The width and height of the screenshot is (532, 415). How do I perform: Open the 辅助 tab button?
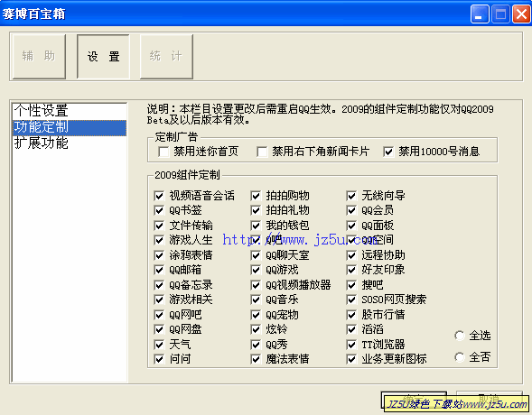coord(39,56)
